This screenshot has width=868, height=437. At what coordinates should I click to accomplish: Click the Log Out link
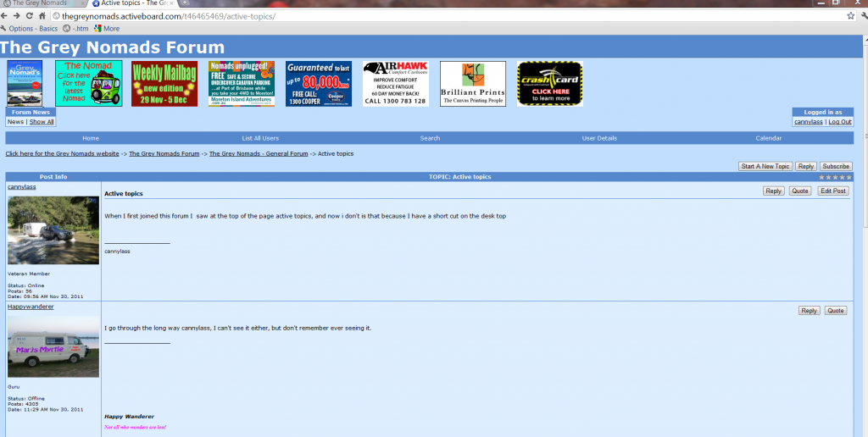coord(840,122)
